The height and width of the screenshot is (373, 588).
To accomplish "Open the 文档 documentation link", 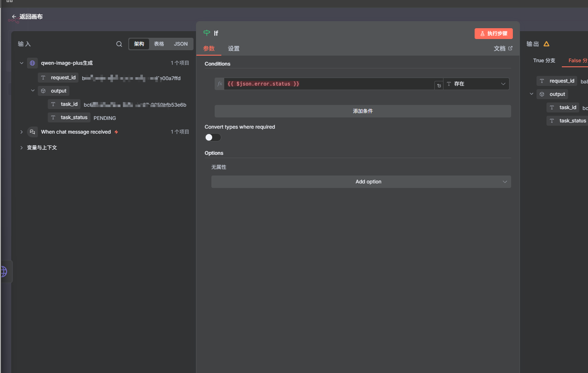I will point(503,49).
